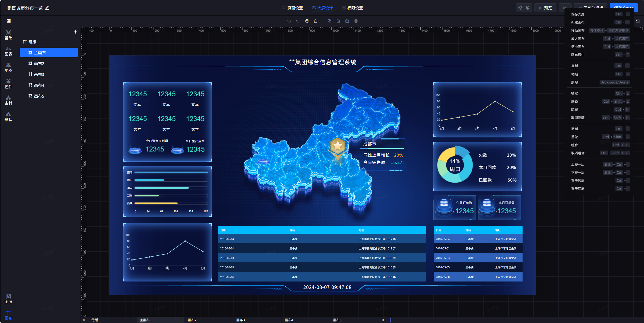644x323 pixels.
Task: Open the 地图 map components sidebar icon
Action: tap(8, 68)
